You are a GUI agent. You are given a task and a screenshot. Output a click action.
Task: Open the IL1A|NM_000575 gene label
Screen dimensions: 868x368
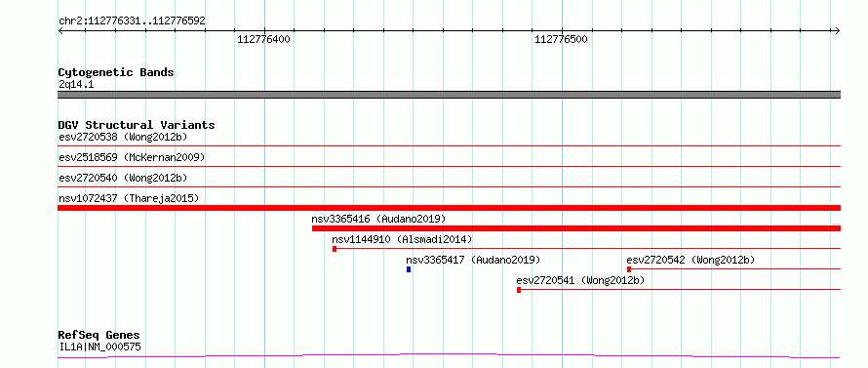pos(99,348)
